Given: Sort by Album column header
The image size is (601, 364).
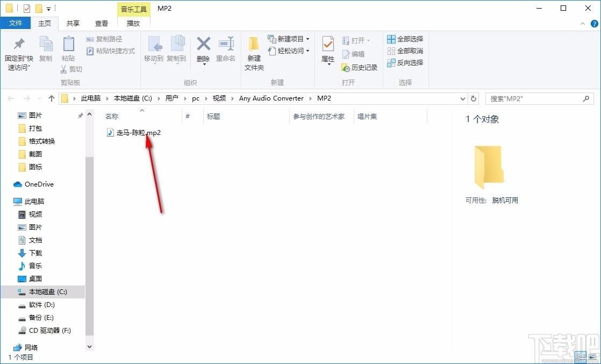Looking at the screenshot, I should pyautogui.click(x=391, y=116).
